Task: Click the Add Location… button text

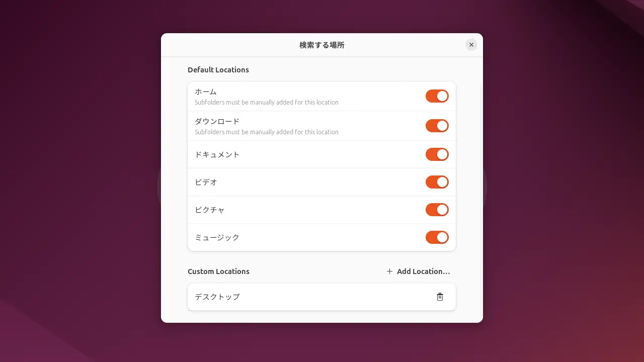Action: [424, 271]
